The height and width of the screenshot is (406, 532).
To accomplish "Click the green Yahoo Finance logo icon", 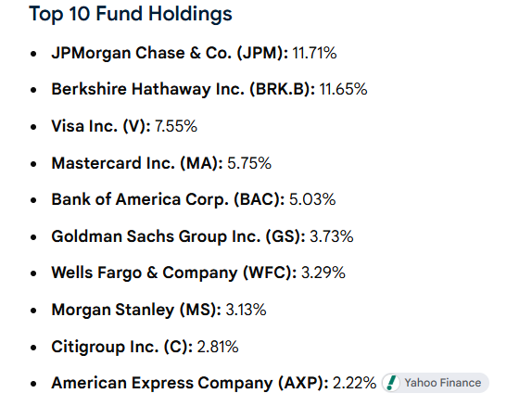I will click(x=391, y=383).
